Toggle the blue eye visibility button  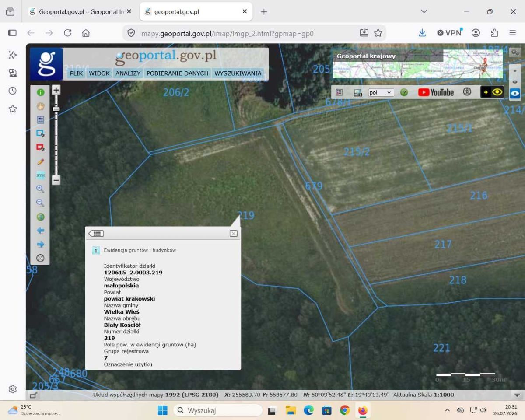click(515, 94)
